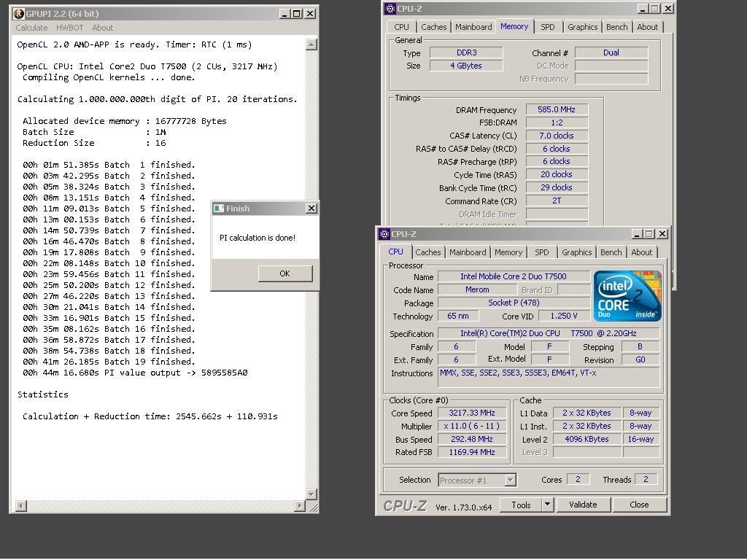Click the Validate button in CPU-Z
This screenshot has width=747, height=560.
(583, 505)
